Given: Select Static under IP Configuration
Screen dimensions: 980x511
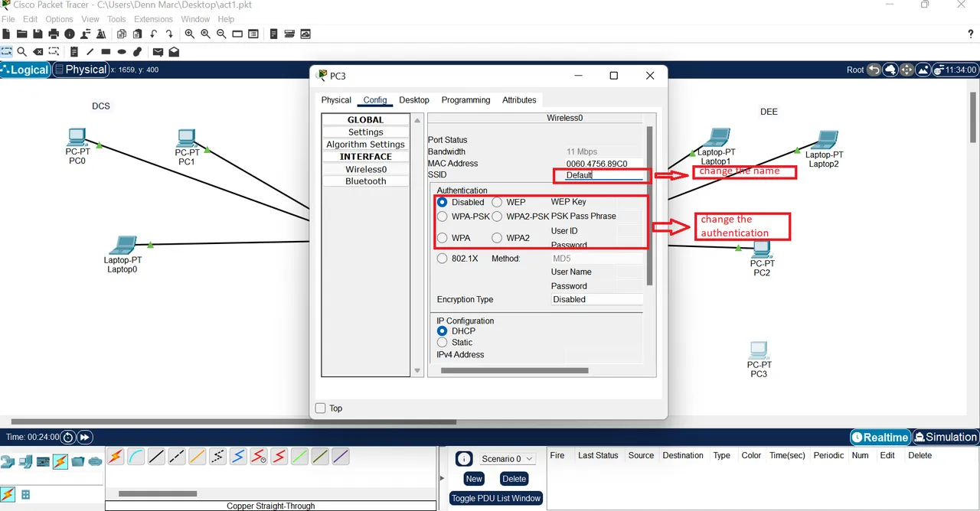Looking at the screenshot, I should (x=443, y=343).
